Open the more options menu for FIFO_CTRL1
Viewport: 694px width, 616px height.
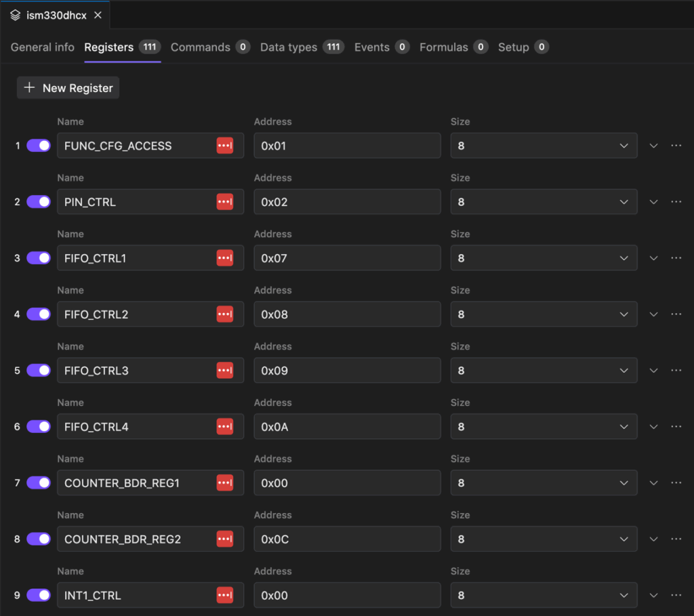click(x=676, y=258)
